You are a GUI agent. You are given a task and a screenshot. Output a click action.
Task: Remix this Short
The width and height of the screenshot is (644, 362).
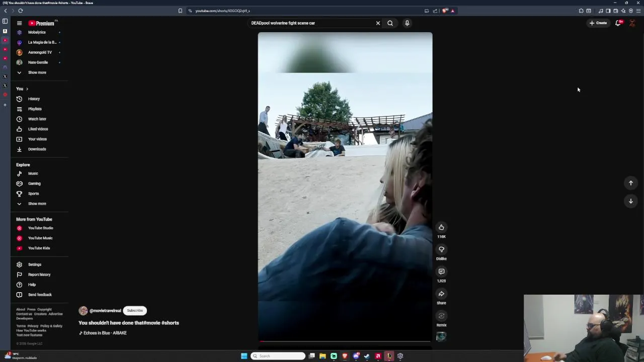tap(441, 316)
